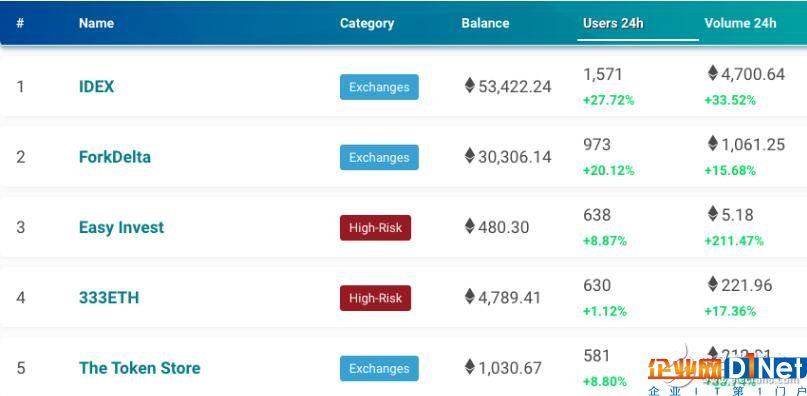
Task: Sort the table by the Volume 24h column
Action: 740,23
